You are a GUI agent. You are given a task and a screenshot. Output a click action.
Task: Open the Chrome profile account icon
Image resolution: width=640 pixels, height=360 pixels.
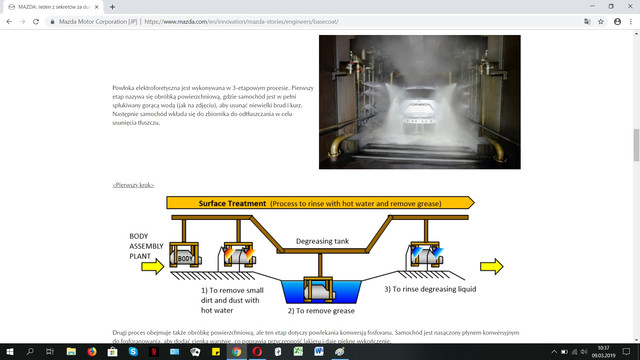pyautogui.click(x=618, y=22)
